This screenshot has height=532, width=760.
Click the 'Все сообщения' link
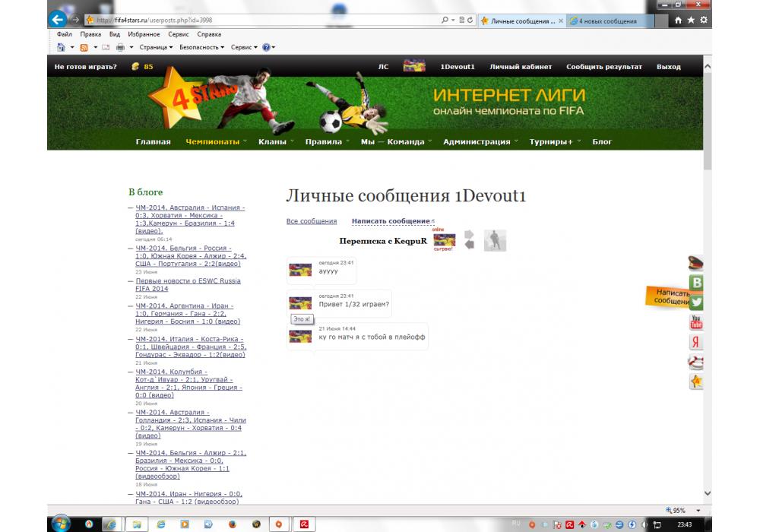(311, 221)
